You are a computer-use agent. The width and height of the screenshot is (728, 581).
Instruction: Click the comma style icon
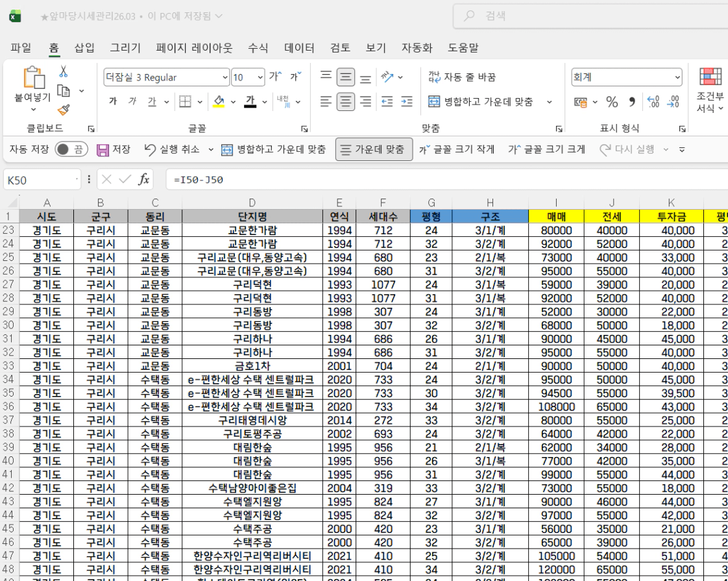(631, 102)
